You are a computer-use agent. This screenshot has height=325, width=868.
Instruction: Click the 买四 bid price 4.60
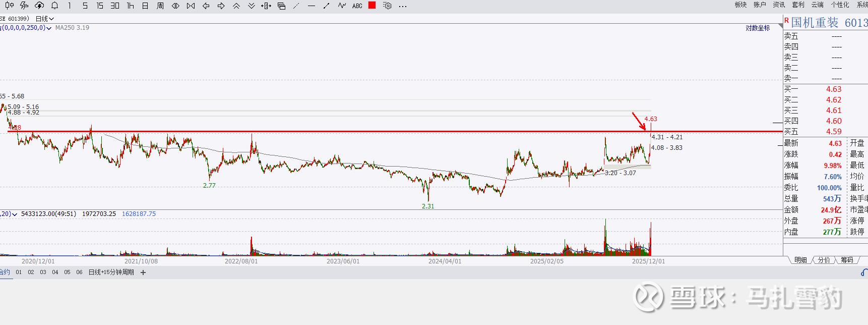[x=834, y=121]
